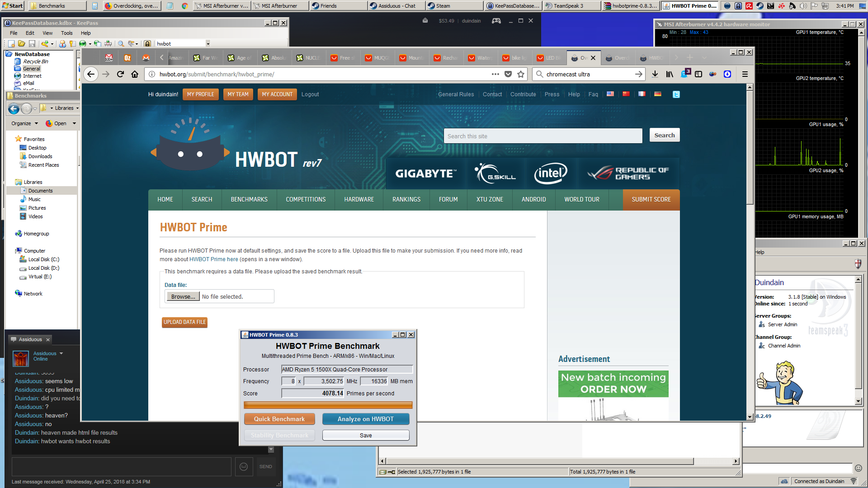Expand Assiduous status dropdown in Steam chat
Screen dimensions: 868x488
61,353
